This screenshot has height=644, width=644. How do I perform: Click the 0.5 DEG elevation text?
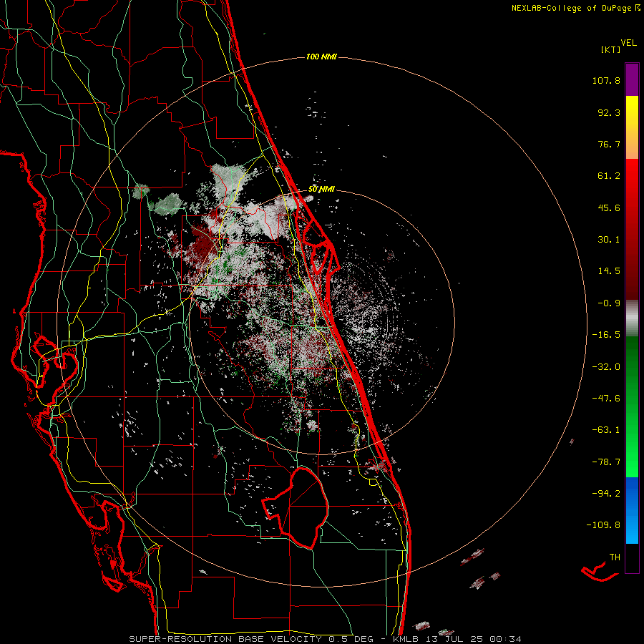[351, 639]
